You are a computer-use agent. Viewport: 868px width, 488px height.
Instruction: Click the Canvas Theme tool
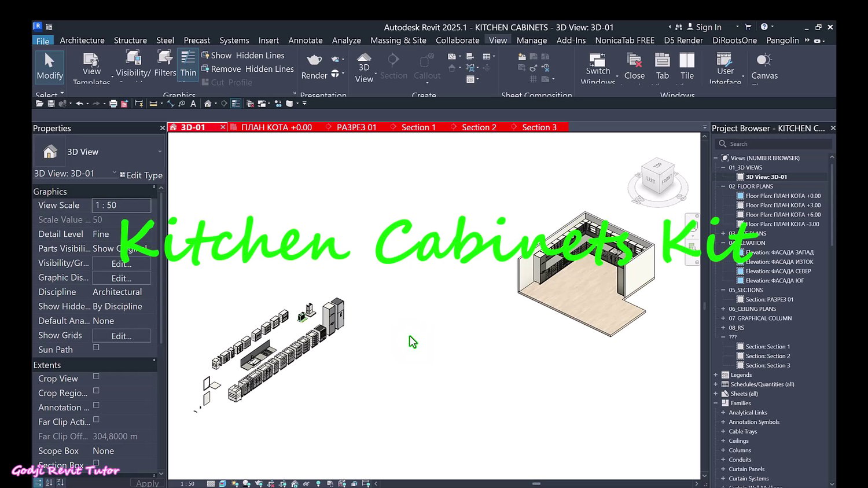click(x=764, y=67)
